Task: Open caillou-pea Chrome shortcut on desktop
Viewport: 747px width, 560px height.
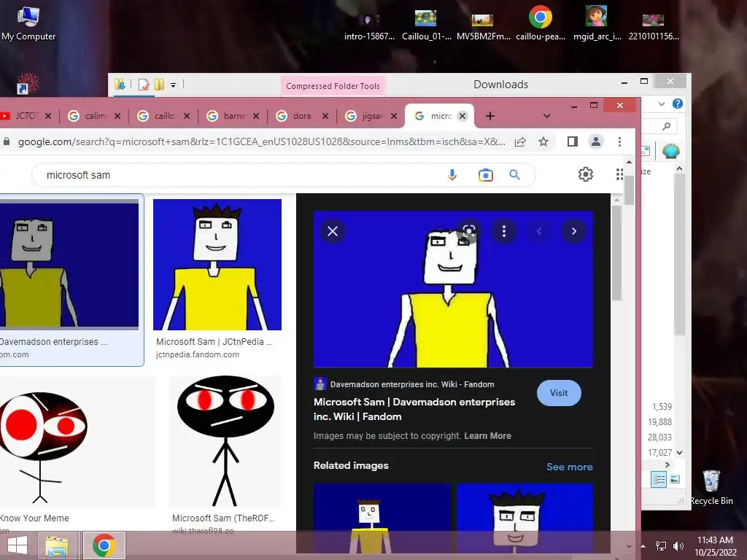Action: [541, 24]
